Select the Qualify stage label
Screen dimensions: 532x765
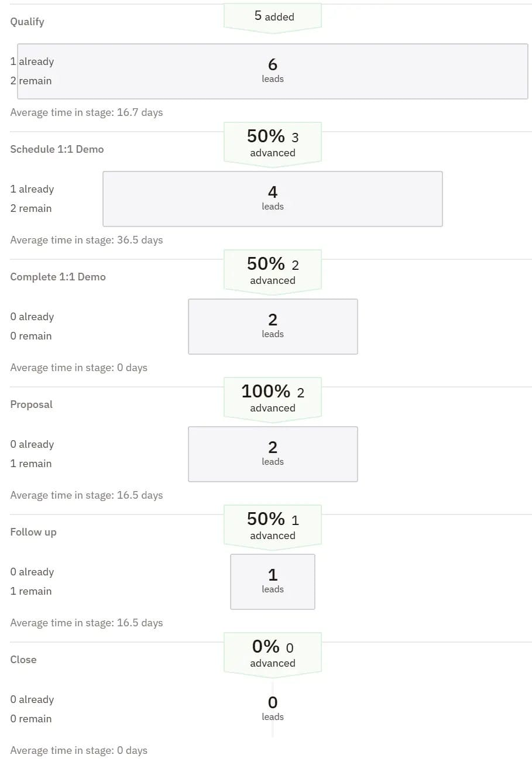[28, 22]
